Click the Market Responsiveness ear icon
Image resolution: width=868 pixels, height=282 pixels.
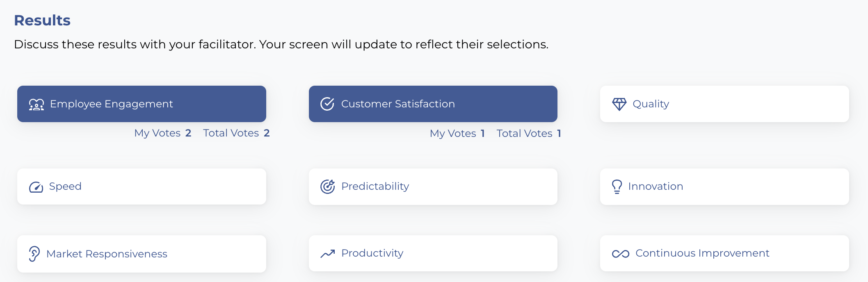[x=34, y=254]
